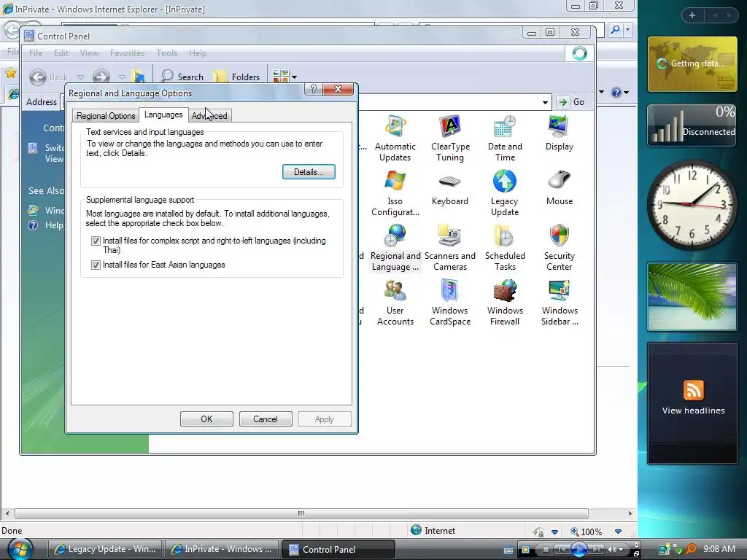Click OK in Regional and Language Options
This screenshot has width=747, height=560.
tap(206, 419)
